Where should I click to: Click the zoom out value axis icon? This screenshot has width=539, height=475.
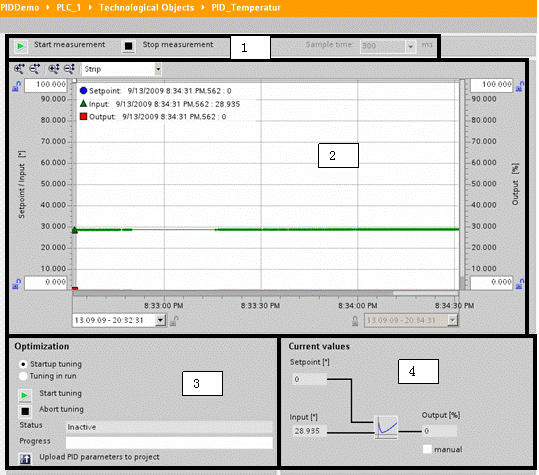click(x=69, y=69)
